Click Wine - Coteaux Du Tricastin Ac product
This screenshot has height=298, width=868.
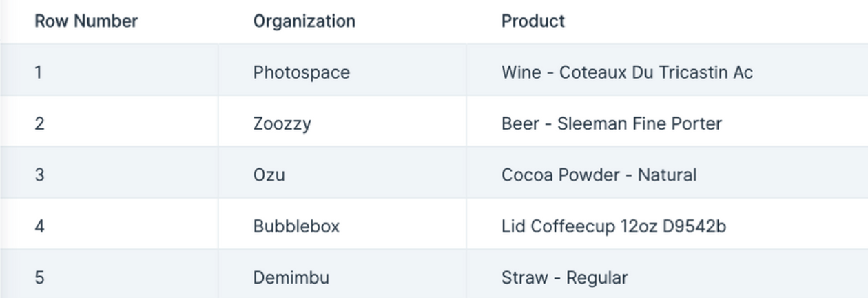tap(627, 72)
